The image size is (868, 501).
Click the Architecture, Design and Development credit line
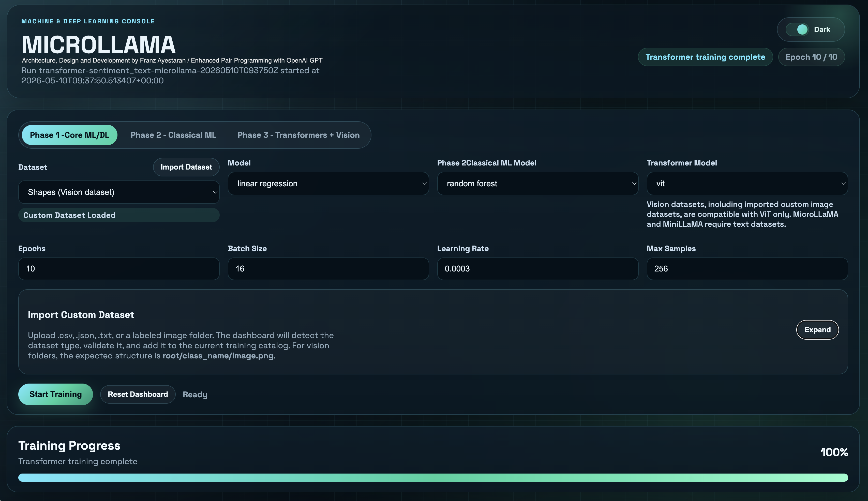tap(172, 60)
